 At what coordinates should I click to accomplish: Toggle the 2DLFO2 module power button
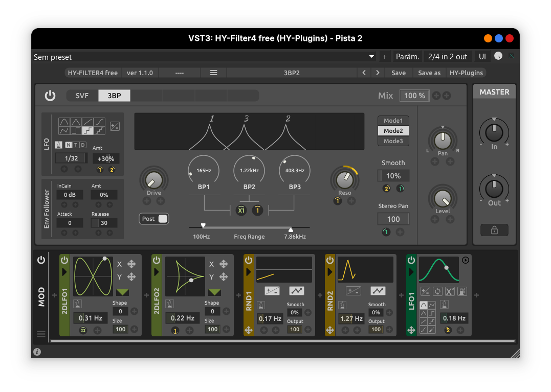pyautogui.click(x=157, y=260)
